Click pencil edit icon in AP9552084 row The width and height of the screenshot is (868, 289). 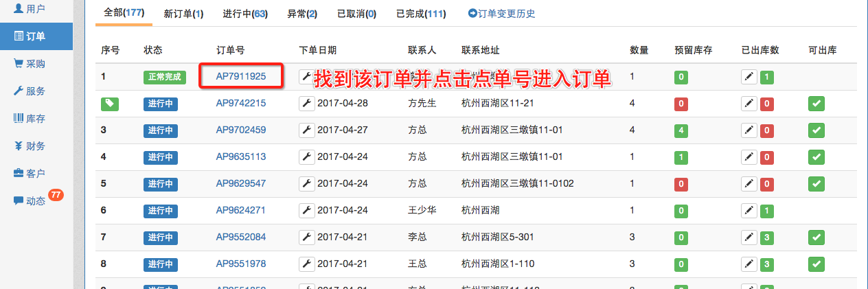[x=749, y=238]
